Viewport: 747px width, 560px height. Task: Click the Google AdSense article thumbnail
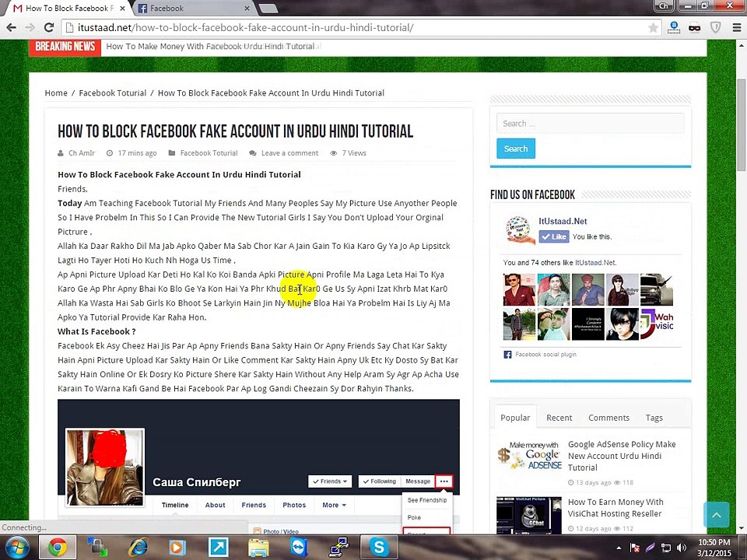pos(529,455)
